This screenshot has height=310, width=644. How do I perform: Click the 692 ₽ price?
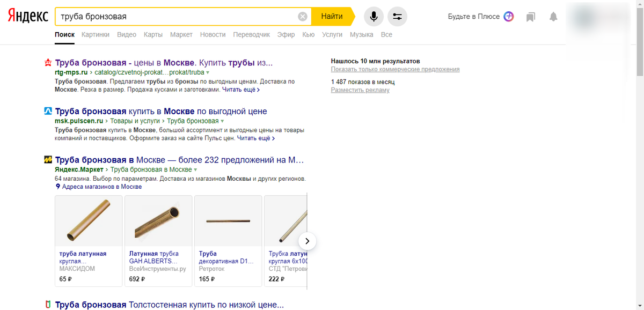click(x=137, y=279)
